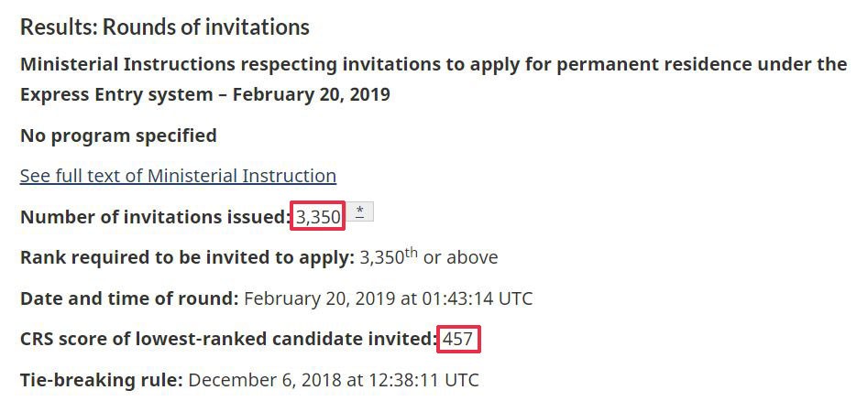The image size is (868, 401).
Task: Click the Ministerial Instructions respecting invitations title line
Action: 434,64
